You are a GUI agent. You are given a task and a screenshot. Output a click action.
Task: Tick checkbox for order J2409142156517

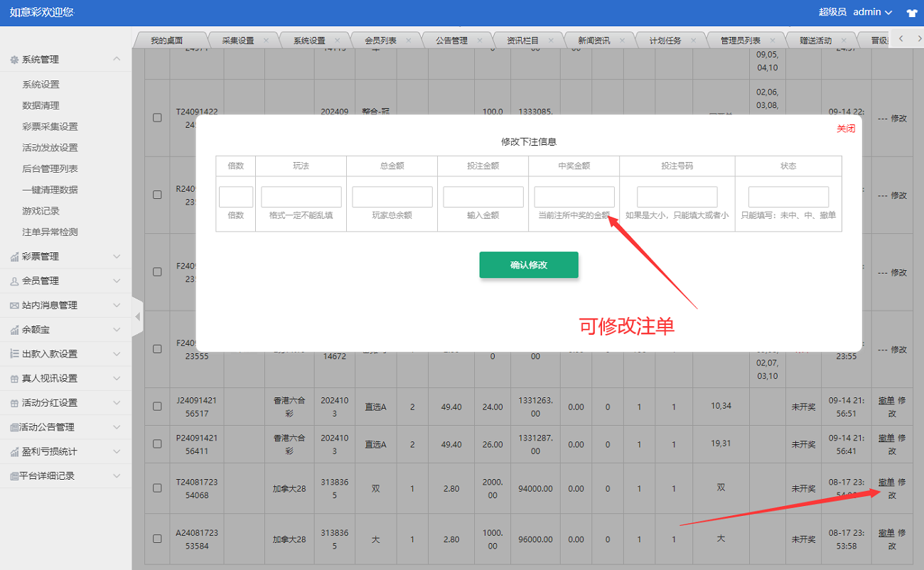coord(157,407)
